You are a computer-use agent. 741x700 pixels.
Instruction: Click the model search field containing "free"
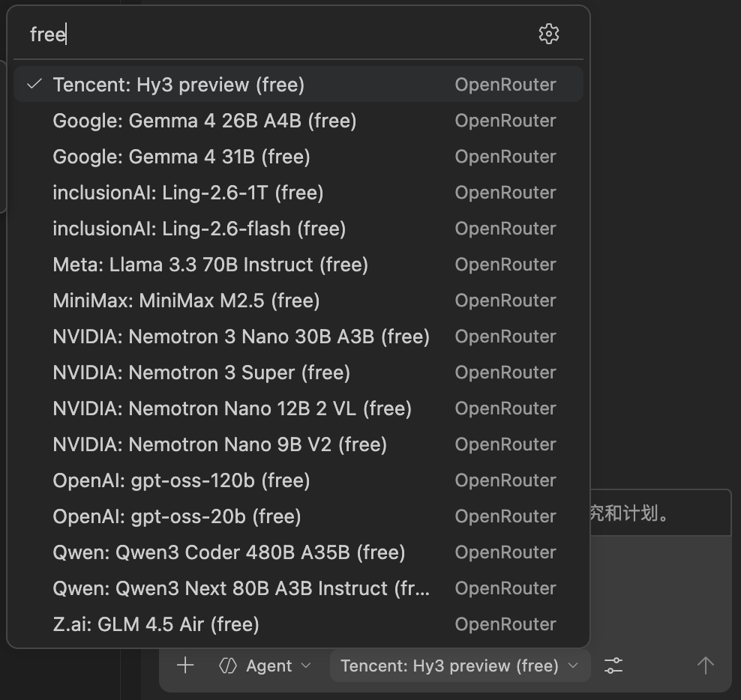pyautogui.click(x=277, y=34)
